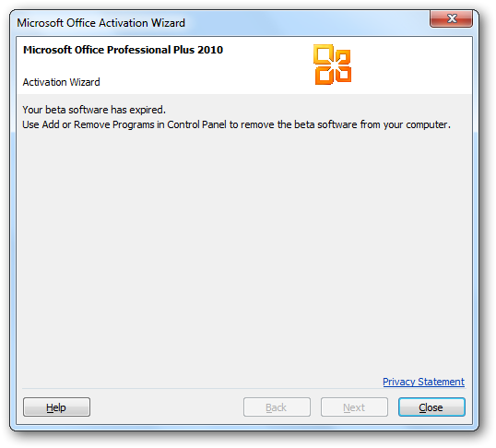Click the greyed-out Back button
Image resolution: width=496 pixels, height=448 pixels.
277,407
